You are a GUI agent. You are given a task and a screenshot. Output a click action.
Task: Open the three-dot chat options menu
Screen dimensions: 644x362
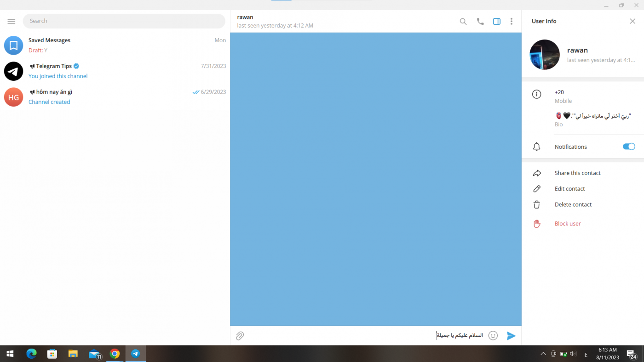click(x=512, y=22)
